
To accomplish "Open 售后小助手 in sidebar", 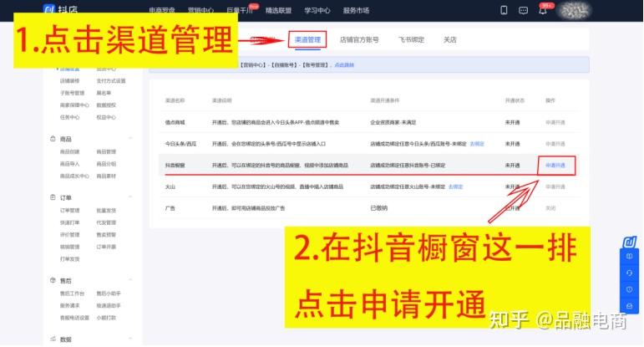I will (x=109, y=293).
